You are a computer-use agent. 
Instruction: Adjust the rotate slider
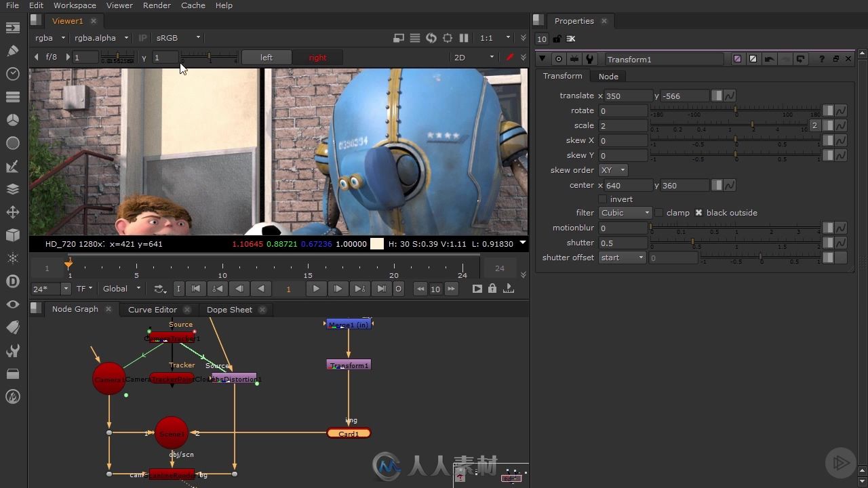735,110
